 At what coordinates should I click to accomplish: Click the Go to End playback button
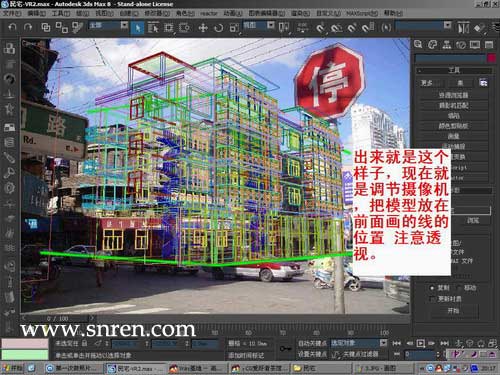445,343
